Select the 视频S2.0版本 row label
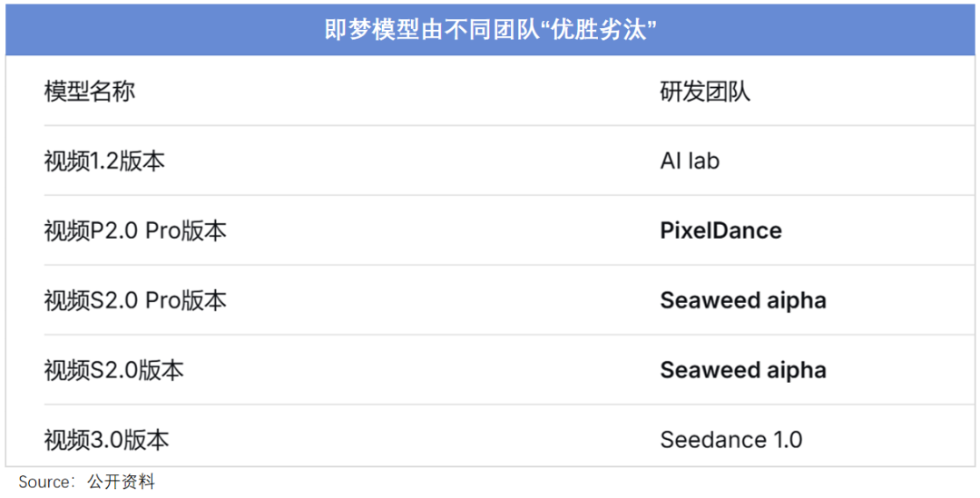 click(x=113, y=370)
